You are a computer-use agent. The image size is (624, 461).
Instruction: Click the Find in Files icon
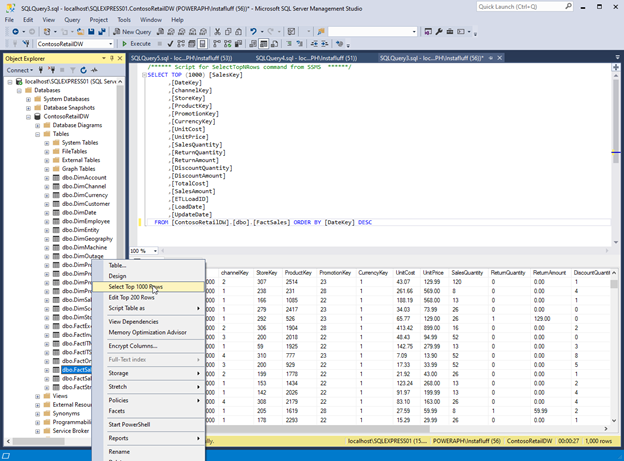click(x=321, y=32)
